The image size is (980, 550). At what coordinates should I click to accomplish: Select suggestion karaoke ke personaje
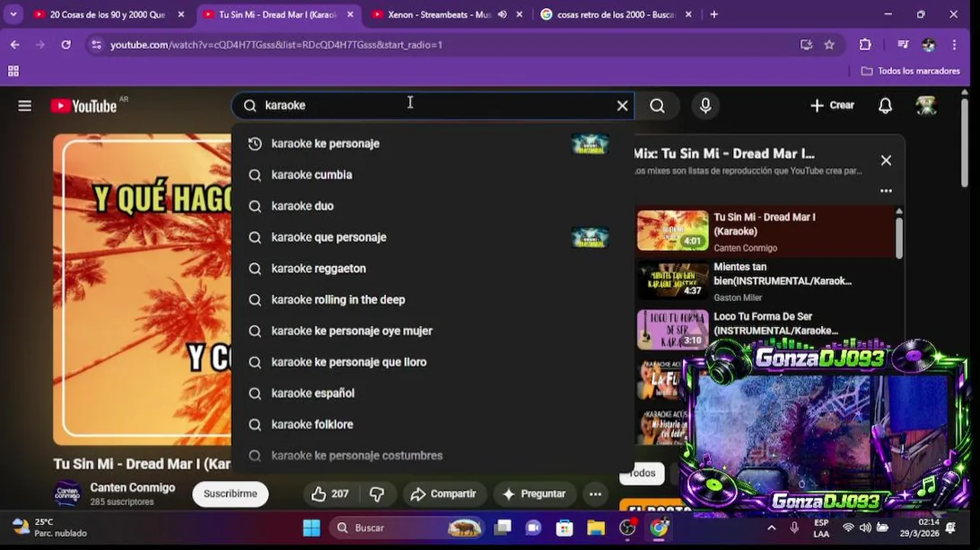pyautogui.click(x=432, y=144)
